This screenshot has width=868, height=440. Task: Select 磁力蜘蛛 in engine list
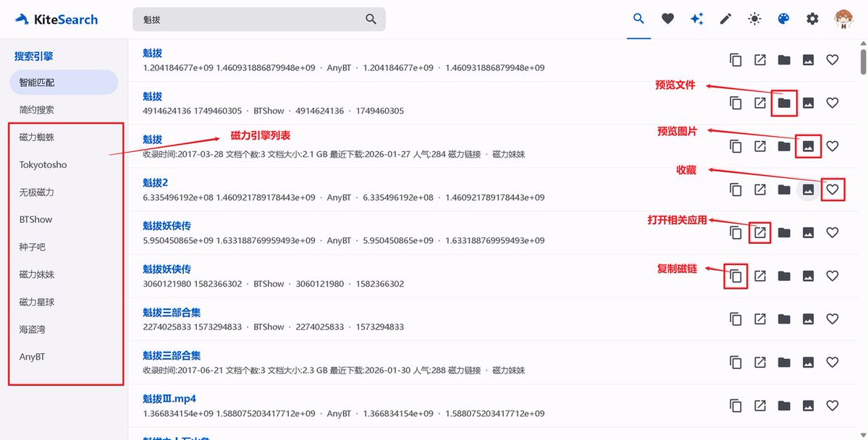click(38, 137)
